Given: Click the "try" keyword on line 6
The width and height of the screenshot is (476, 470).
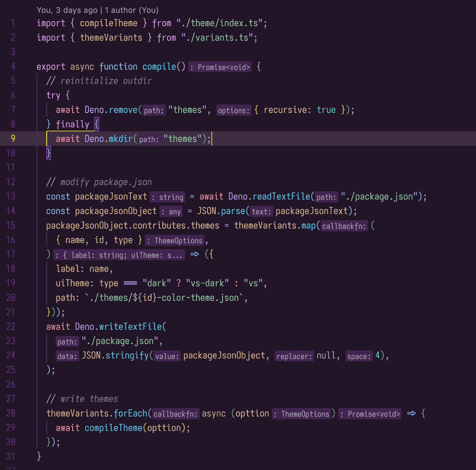Looking at the screenshot, I should pos(53,95).
